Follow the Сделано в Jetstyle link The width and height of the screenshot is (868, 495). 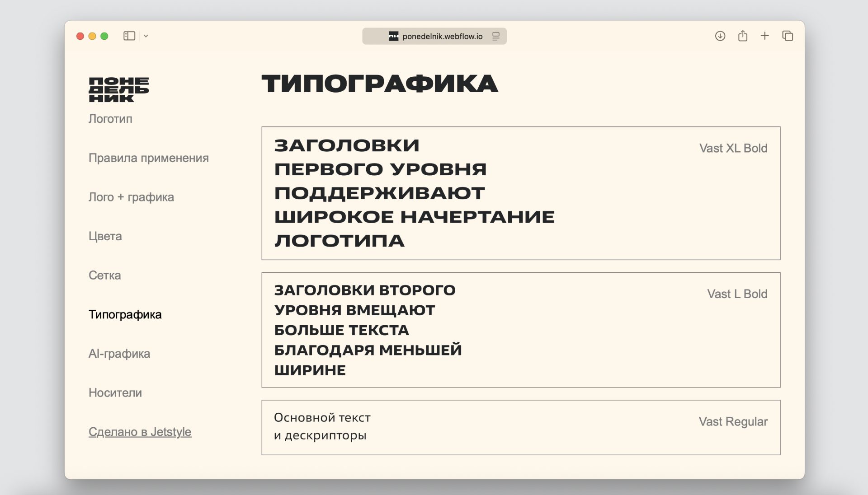click(x=140, y=432)
